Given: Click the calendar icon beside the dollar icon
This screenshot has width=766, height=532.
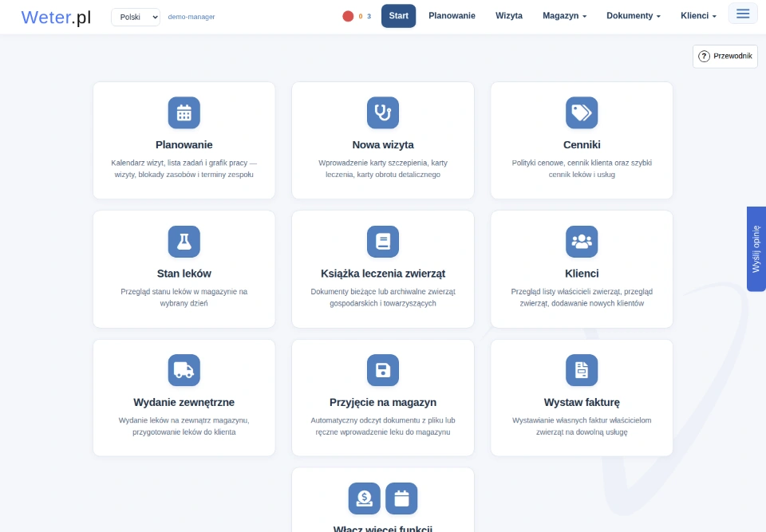Looking at the screenshot, I should 401,499.
